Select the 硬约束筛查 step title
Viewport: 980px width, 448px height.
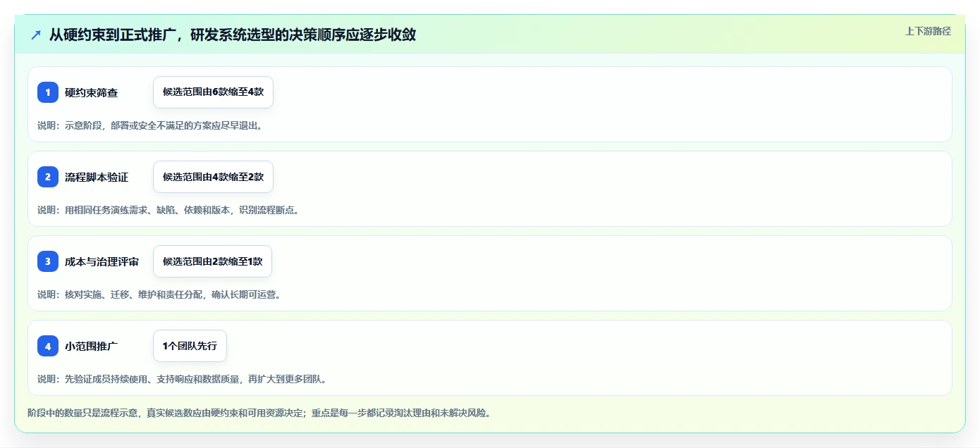91,92
